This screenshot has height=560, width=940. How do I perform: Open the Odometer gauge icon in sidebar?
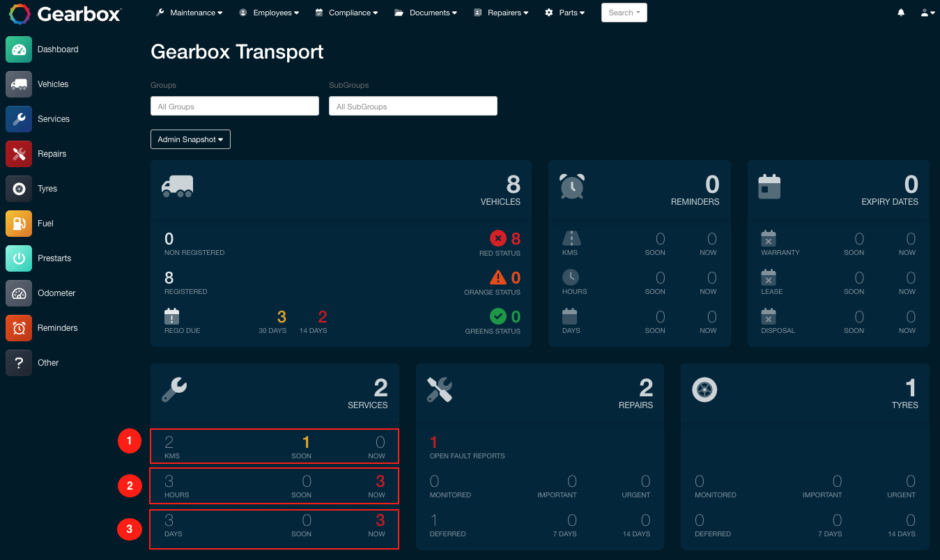[x=19, y=293]
